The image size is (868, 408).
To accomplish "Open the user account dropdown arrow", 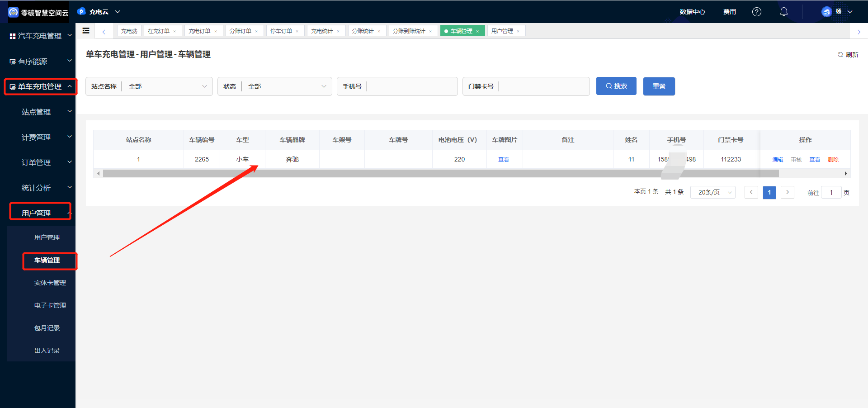I will 850,12.
